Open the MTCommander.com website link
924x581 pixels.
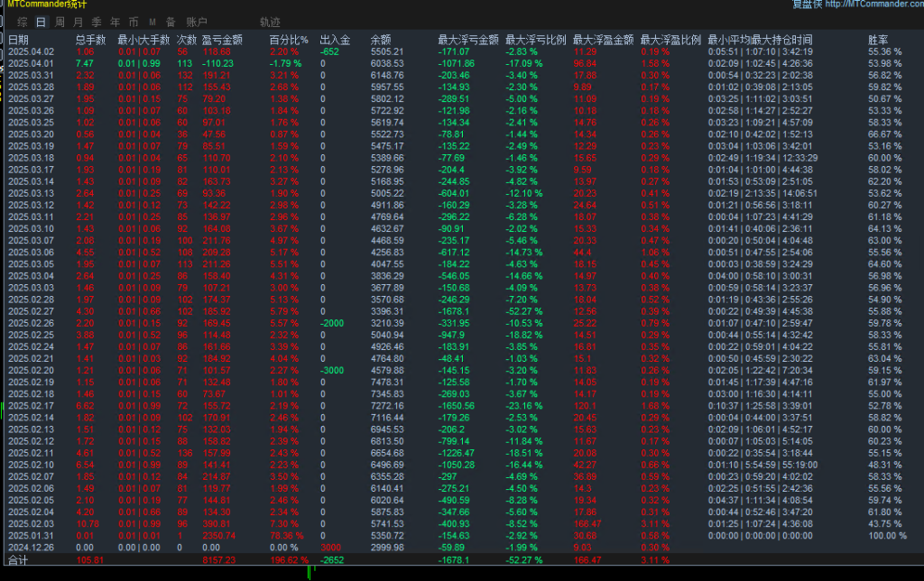(x=873, y=5)
